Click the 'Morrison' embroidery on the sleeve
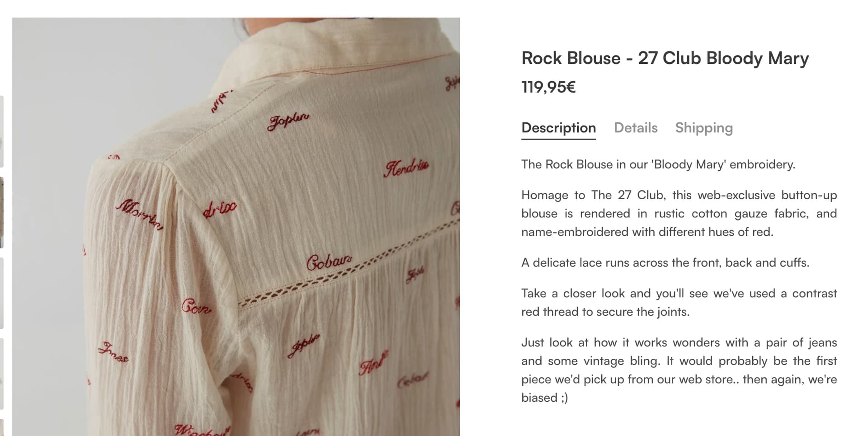This screenshot has width=868, height=436. pyautogui.click(x=139, y=214)
